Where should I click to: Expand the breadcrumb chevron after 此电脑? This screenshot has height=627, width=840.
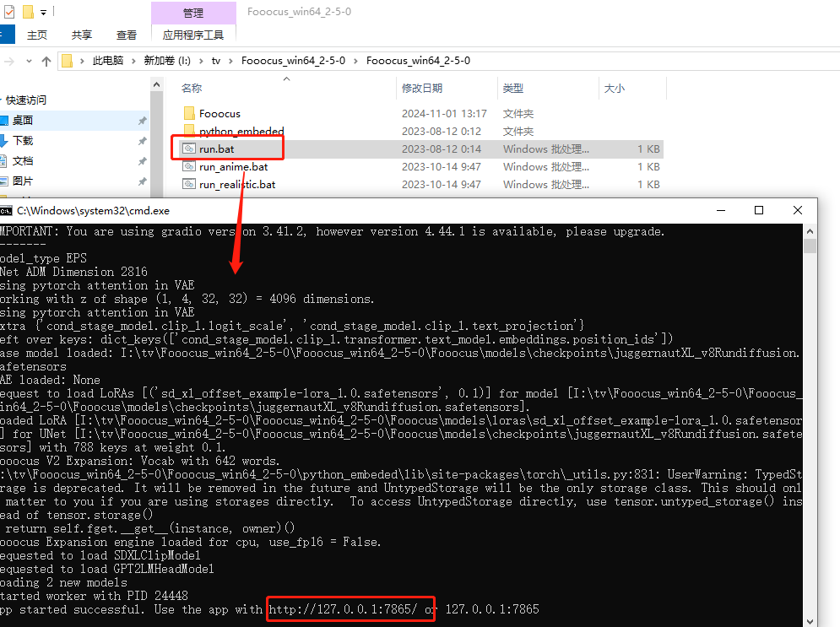[133, 61]
